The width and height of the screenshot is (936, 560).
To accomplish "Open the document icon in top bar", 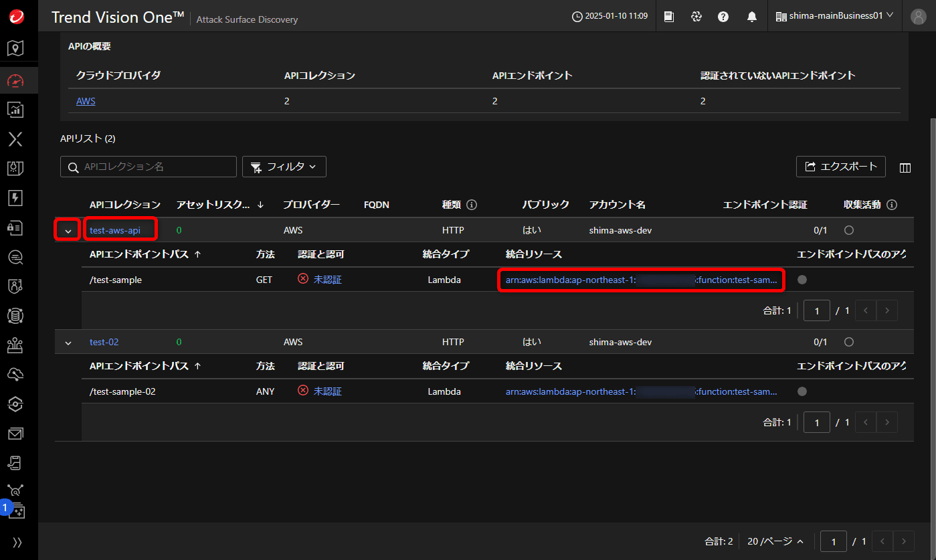I will 669,17.
